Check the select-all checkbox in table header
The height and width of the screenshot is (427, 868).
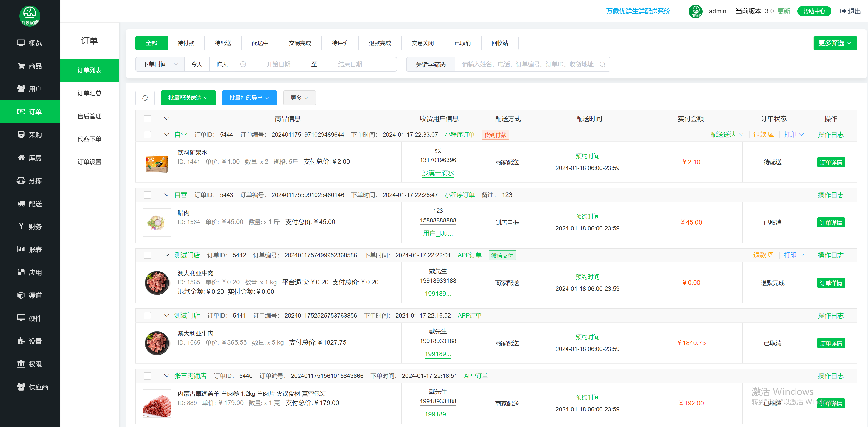[147, 119]
